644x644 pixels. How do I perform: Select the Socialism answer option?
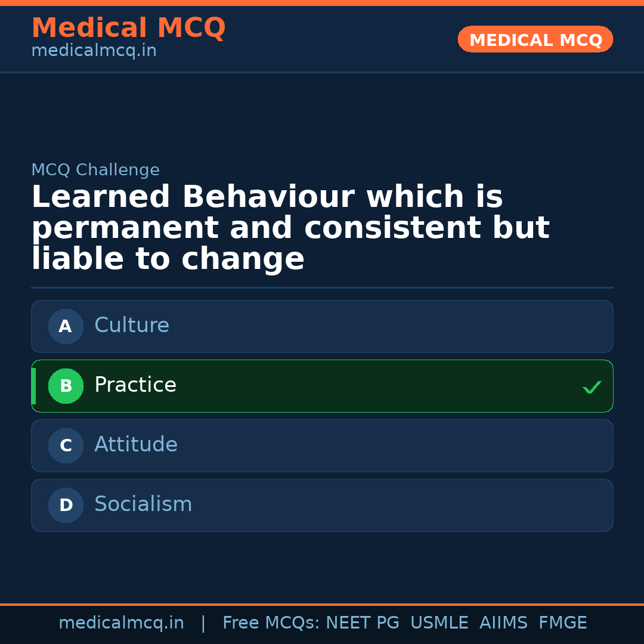tap(322, 505)
